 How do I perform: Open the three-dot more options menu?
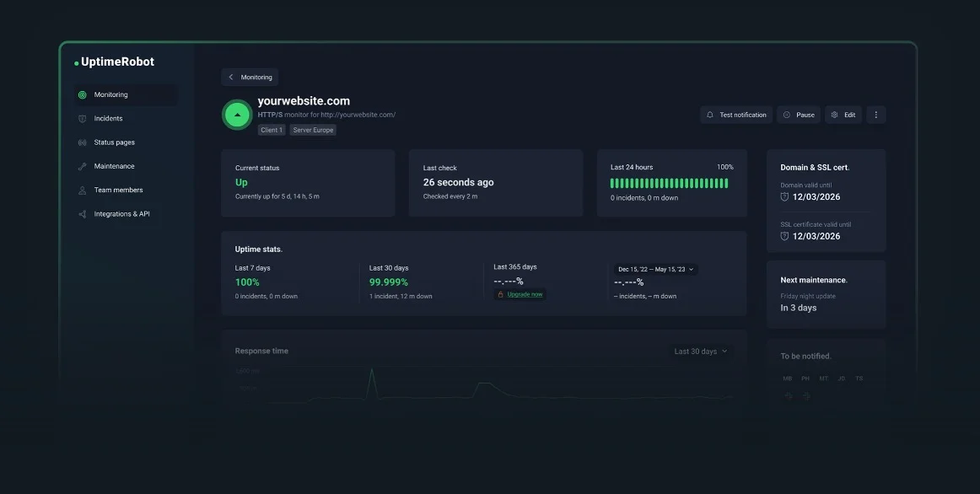coord(875,115)
